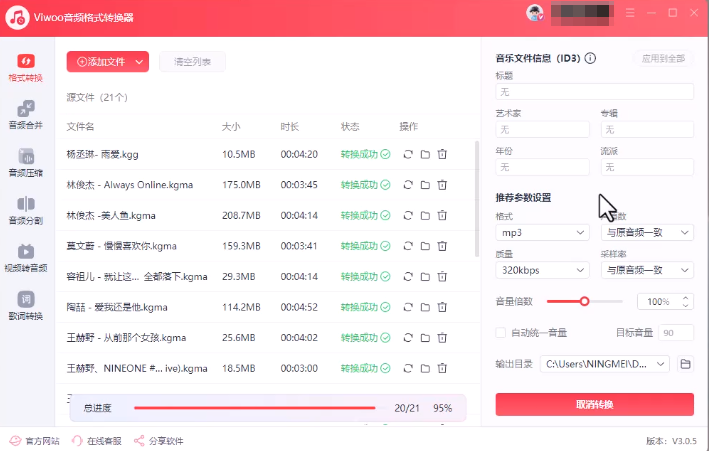
Task: Click the 标题 title input field
Action: [595, 92]
